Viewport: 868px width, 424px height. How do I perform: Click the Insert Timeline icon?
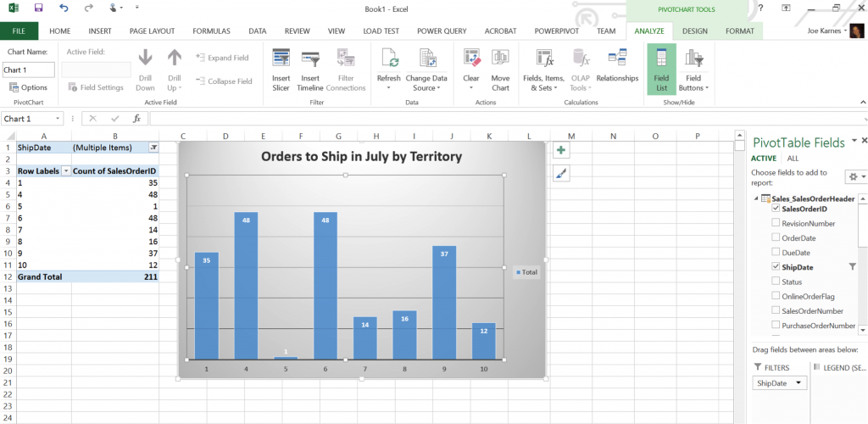pos(310,59)
